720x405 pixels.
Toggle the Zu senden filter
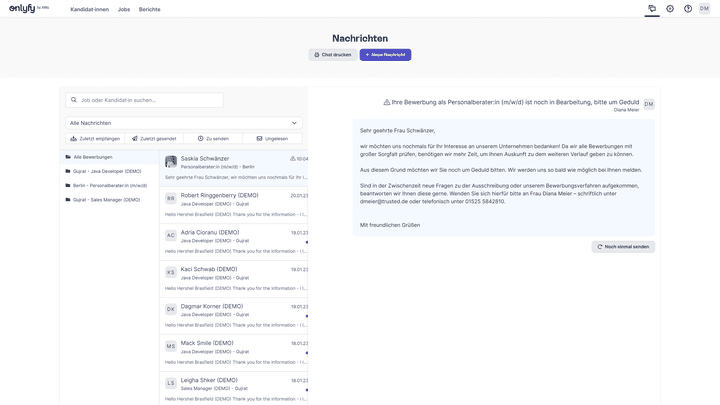pyautogui.click(x=213, y=138)
